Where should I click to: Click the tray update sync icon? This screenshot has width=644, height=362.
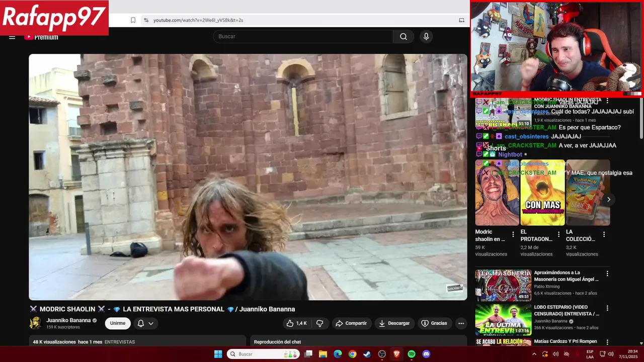pos(545,354)
